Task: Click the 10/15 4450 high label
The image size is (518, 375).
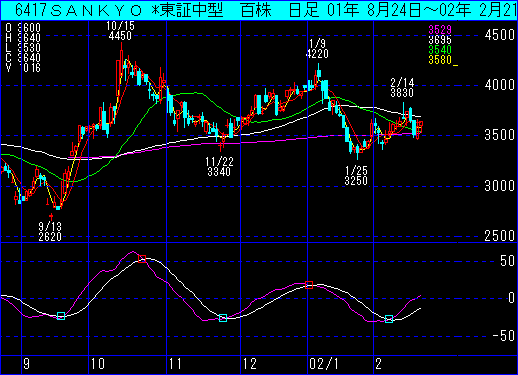Action: [x=120, y=31]
